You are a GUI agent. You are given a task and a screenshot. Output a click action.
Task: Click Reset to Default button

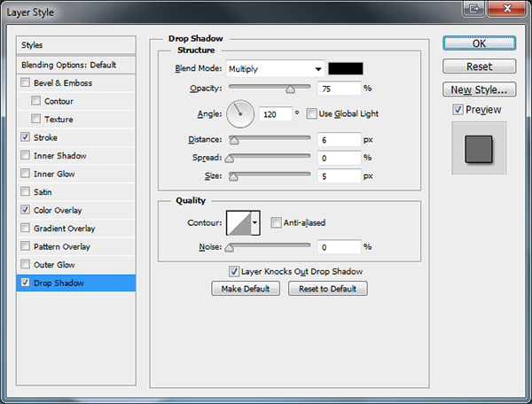pos(328,289)
